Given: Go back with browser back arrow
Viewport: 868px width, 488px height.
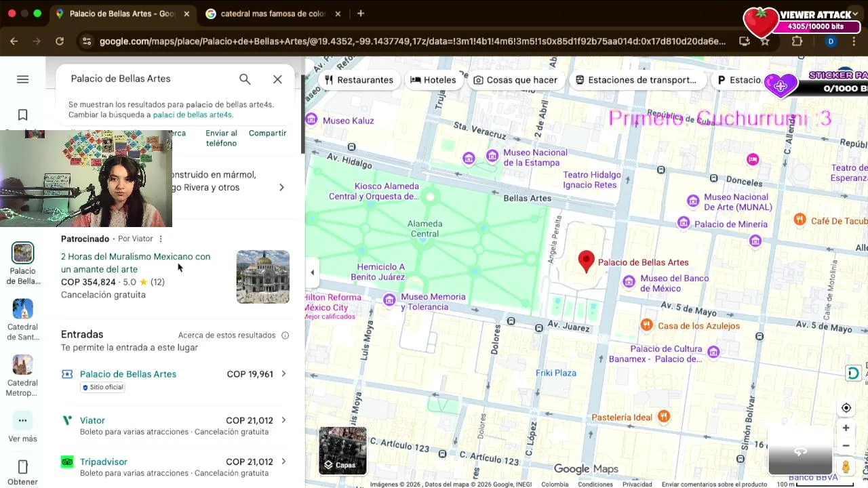Looking at the screenshot, I should 14,41.
